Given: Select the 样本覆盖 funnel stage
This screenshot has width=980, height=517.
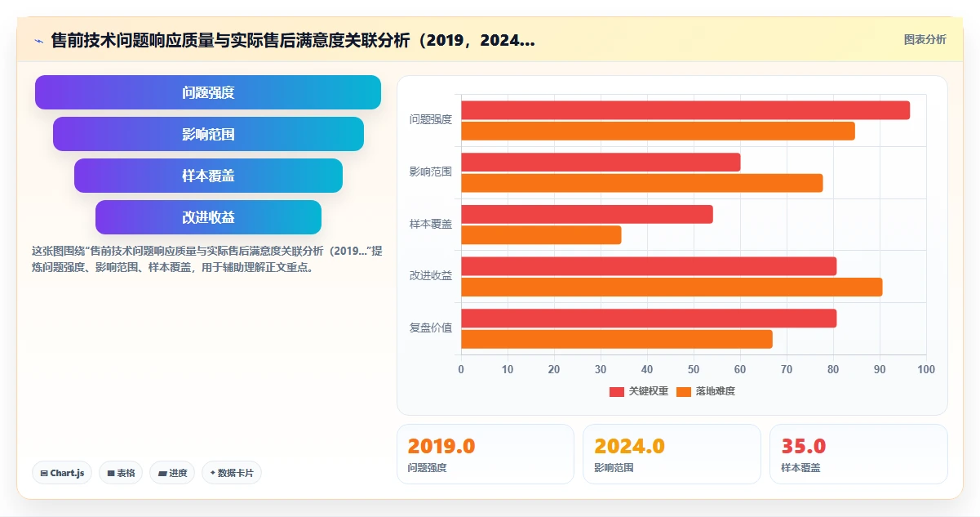Looking at the screenshot, I should tap(208, 176).
